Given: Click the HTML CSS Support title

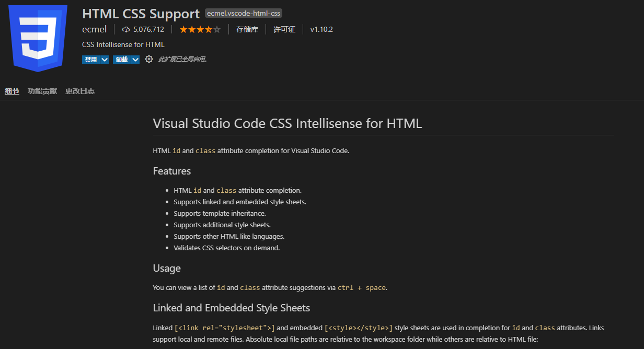Looking at the screenshot, I should coord(141,14).
